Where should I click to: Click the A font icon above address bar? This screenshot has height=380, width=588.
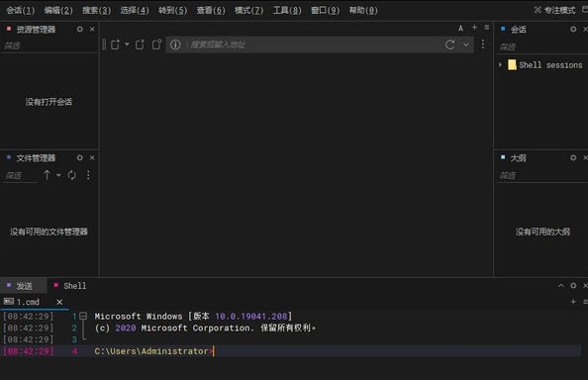tap(461, 28)
